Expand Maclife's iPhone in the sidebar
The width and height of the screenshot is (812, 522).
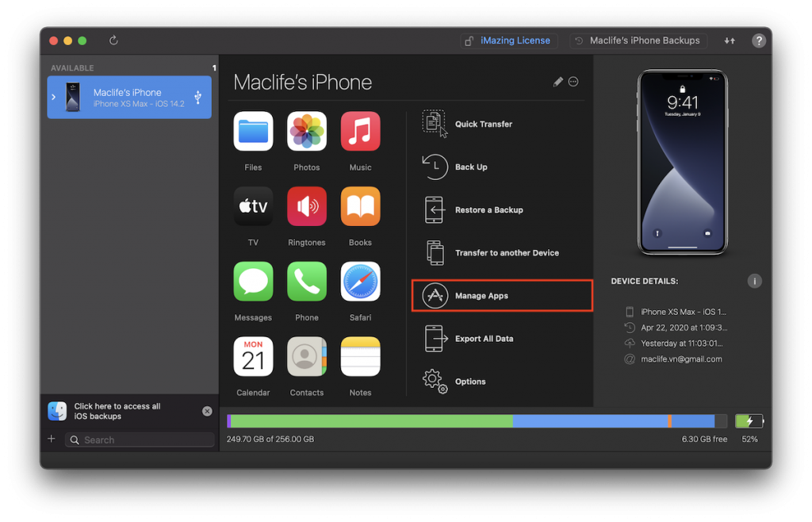point(54,97)
